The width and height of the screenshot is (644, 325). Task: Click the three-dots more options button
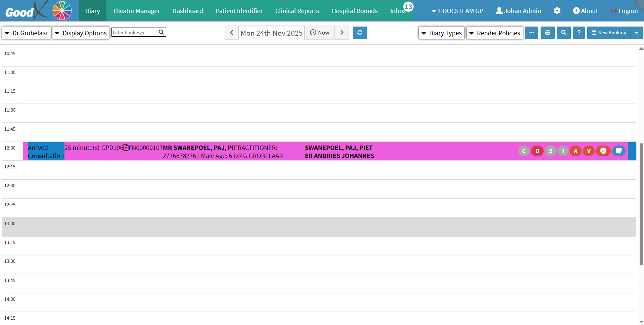coord(532,33)
